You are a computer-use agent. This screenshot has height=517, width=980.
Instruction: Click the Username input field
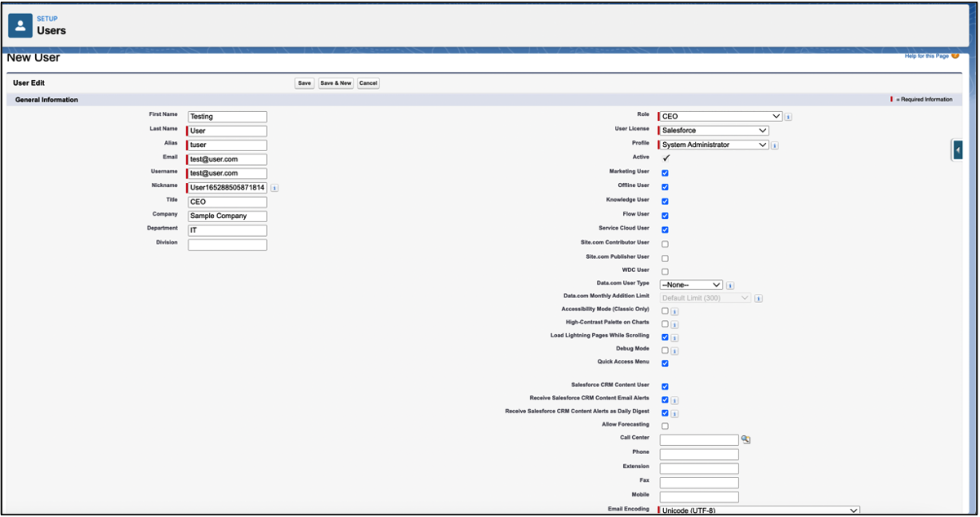[227, 173]
